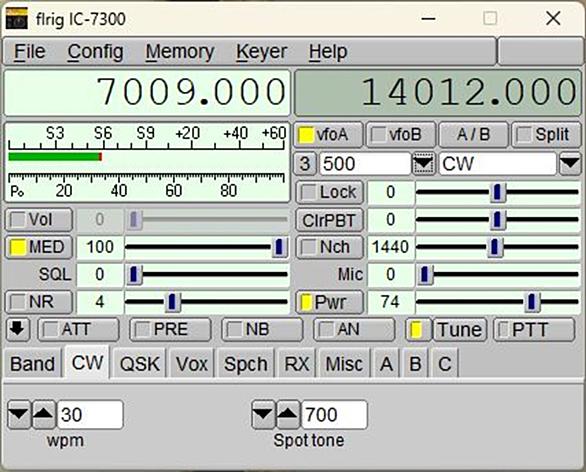Click the Nch value 1440
This screenshot has height=472, width=586.
coord(391,247)
